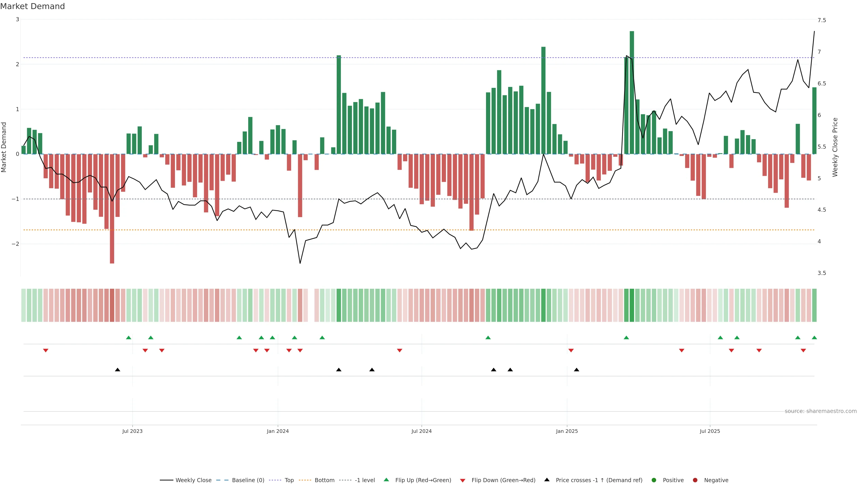Click Flip Down red triangle legend icon
Image resolution: width=868 pixels, height=488 pixels.
pos(463,481)
